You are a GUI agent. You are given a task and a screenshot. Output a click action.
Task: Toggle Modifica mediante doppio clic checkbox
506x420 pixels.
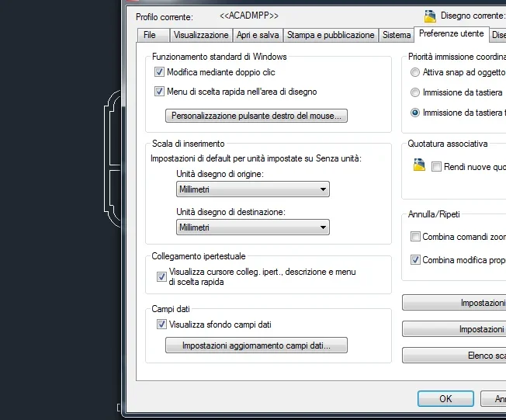point(159,72)
